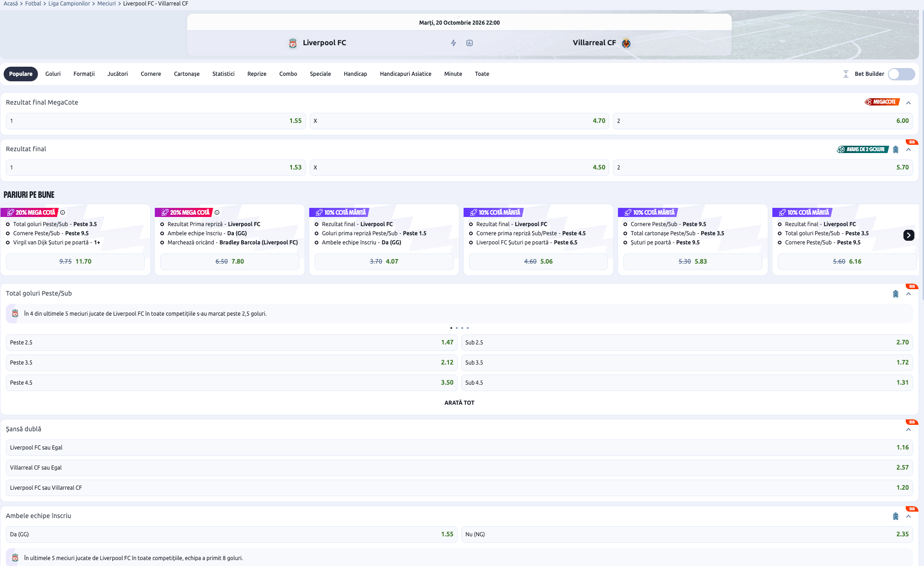Image resolution: width=924 pixels, height=566 pixels.
Task: Add boosted bet with odds 11.70
Action: coord(75,262)
